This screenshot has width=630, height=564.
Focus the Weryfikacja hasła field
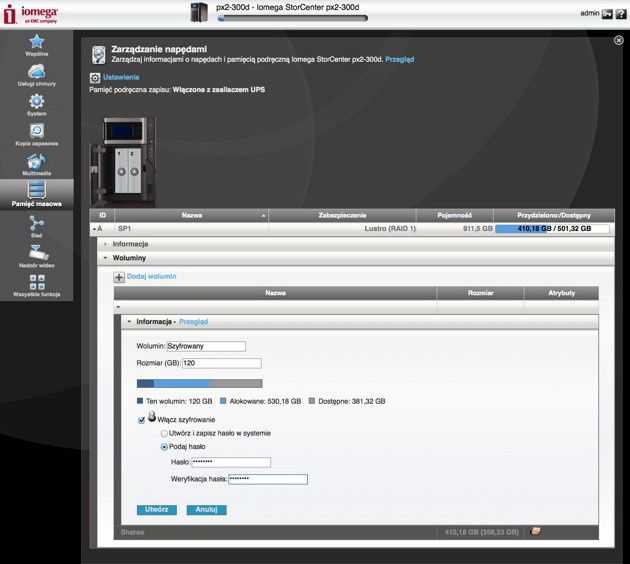coord(268,479)
